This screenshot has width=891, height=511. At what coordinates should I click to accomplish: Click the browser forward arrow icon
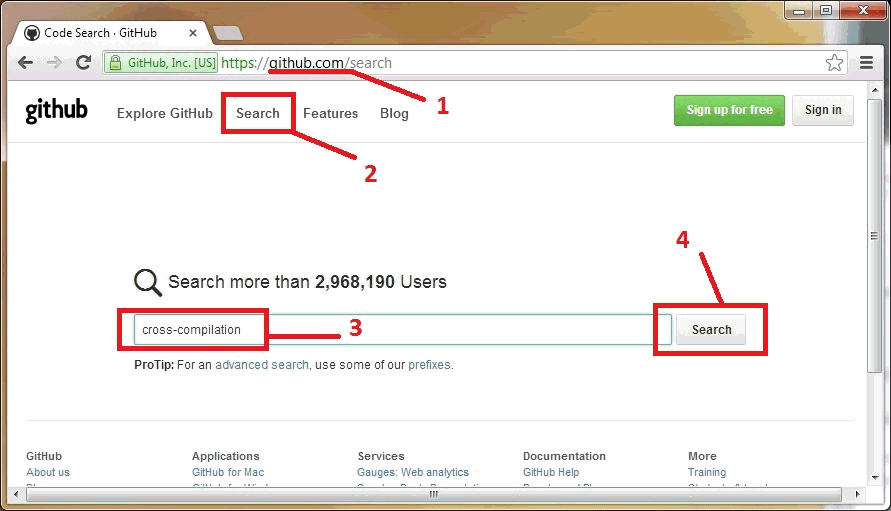pyautogui.click(x=54, y=63)
